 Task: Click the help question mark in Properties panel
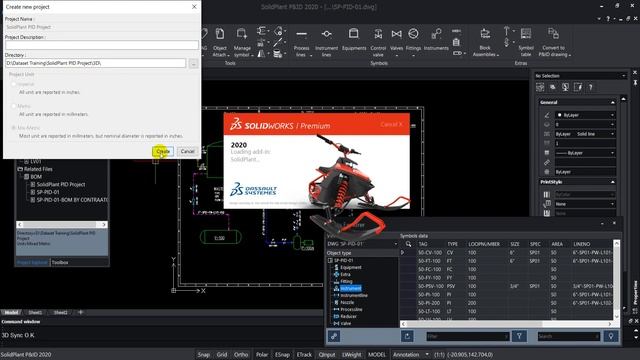(x=590, y=87)
